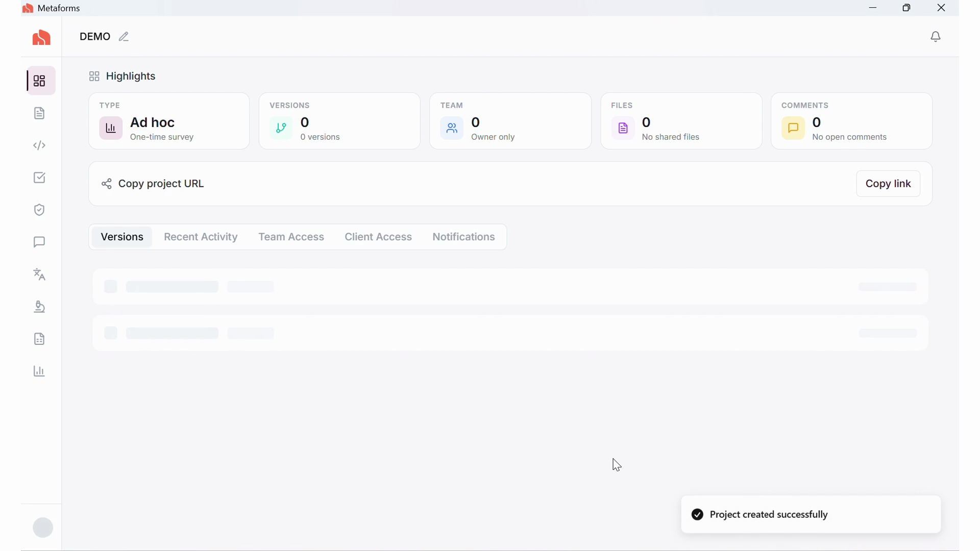
Task: Switch to the Recent Activity tab
Action: (x=201, y=237)
